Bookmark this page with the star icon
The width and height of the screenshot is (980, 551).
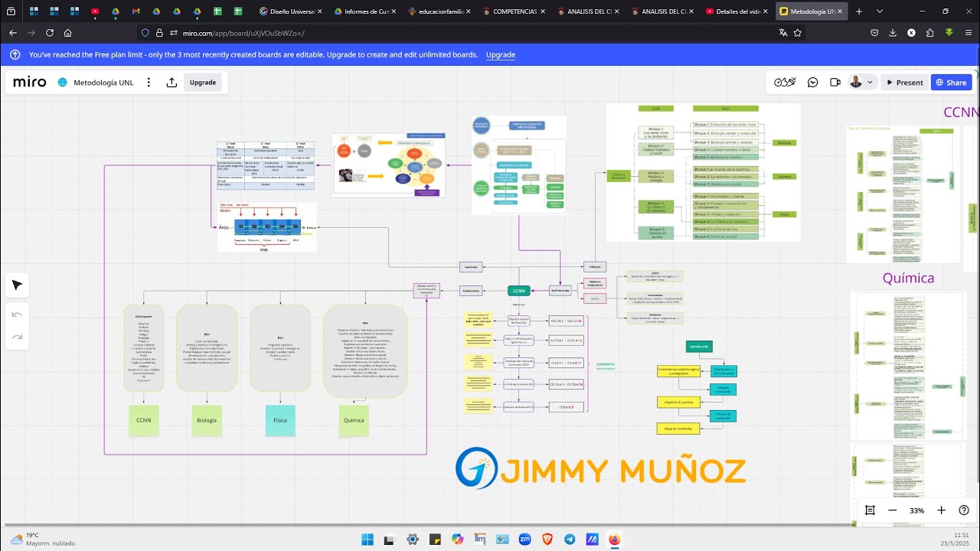[798, 33]
